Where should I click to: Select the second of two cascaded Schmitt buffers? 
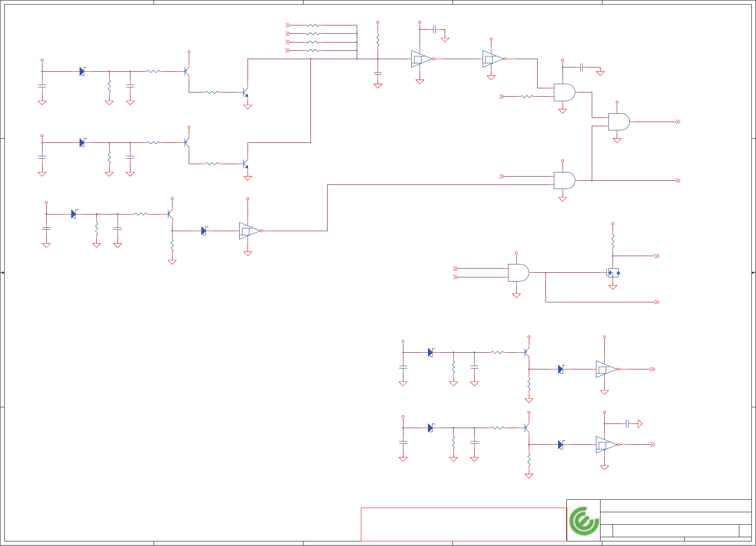(493, 59)
